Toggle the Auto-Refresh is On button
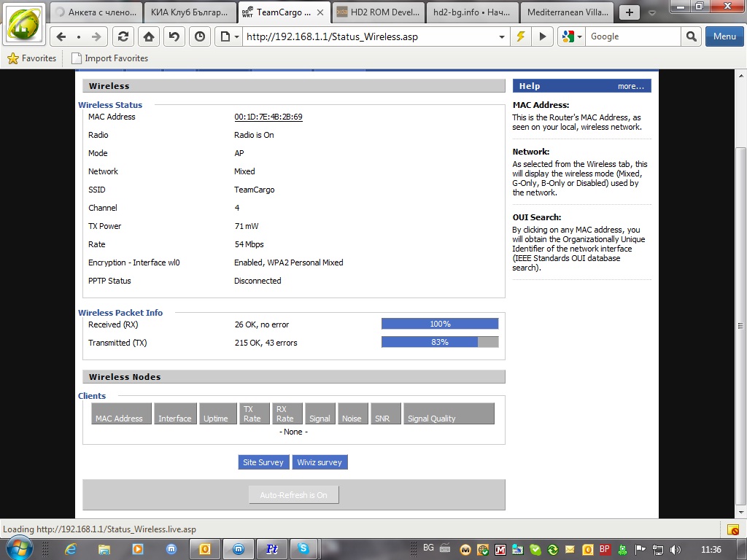This screenshot has width=747, height=560. coord(293,495)
